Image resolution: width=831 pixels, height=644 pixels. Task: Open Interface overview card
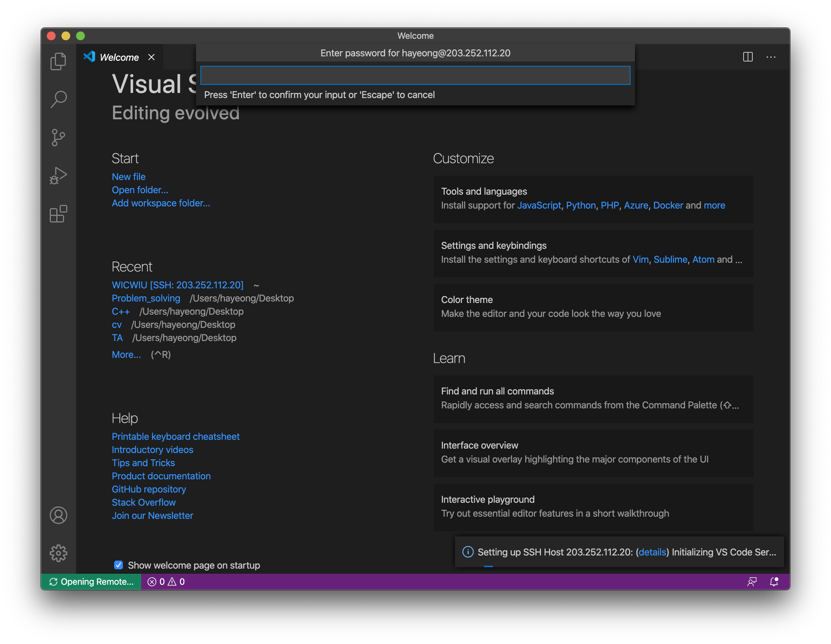[593, 453]
